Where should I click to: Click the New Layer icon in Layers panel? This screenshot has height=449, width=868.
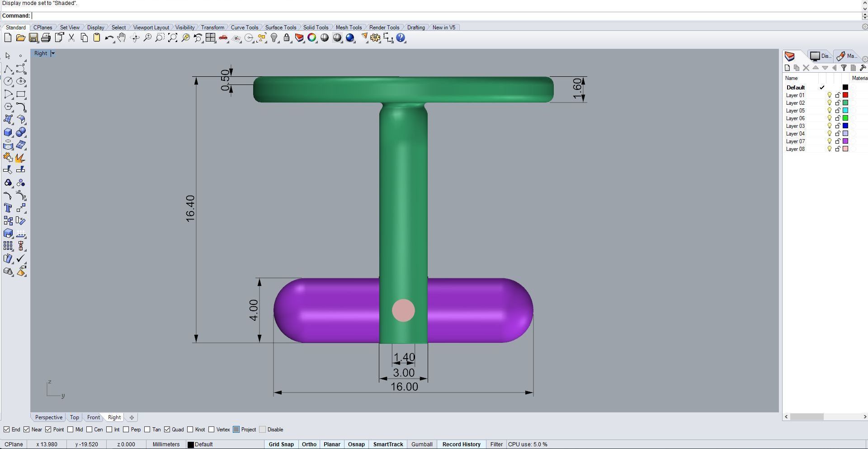tap(787, 68)
